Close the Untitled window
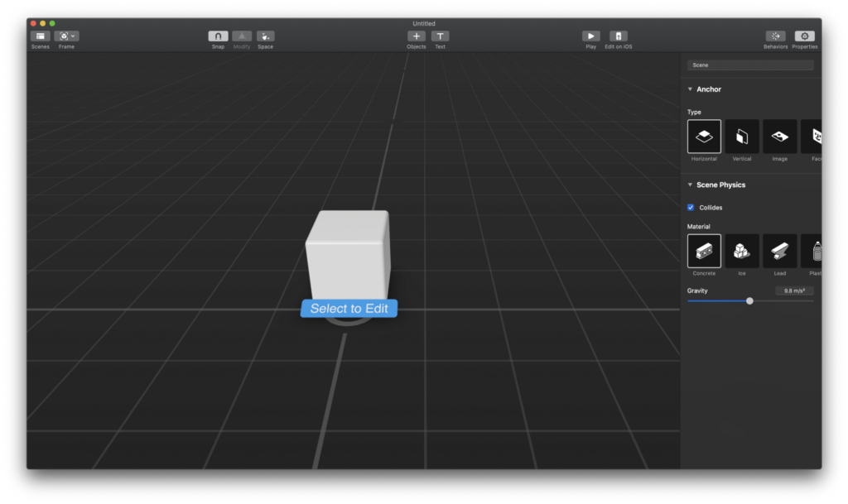Screen dimensions: 848x504 point(33,23)
